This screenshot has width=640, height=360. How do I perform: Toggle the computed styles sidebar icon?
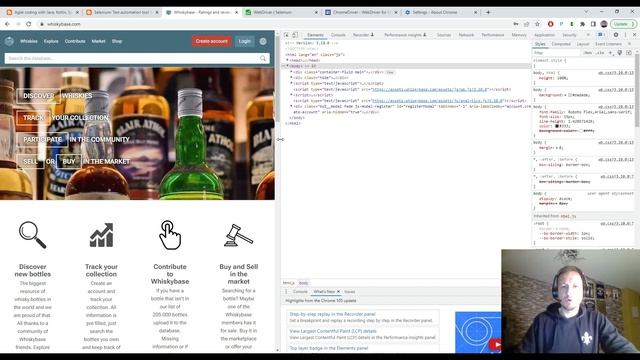(x=629, y=53)
